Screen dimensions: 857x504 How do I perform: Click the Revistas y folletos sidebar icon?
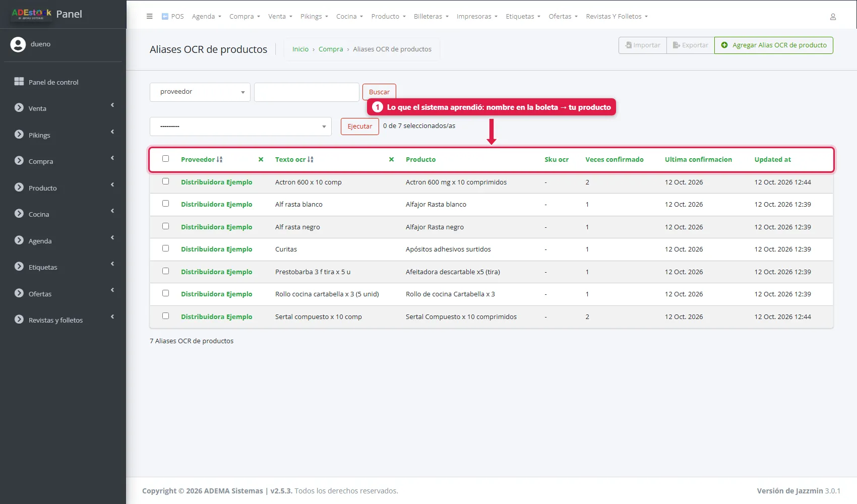[19, 319]
